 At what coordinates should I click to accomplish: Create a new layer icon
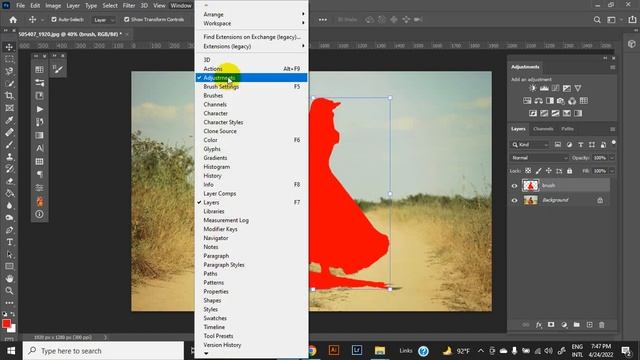point(589,325)
